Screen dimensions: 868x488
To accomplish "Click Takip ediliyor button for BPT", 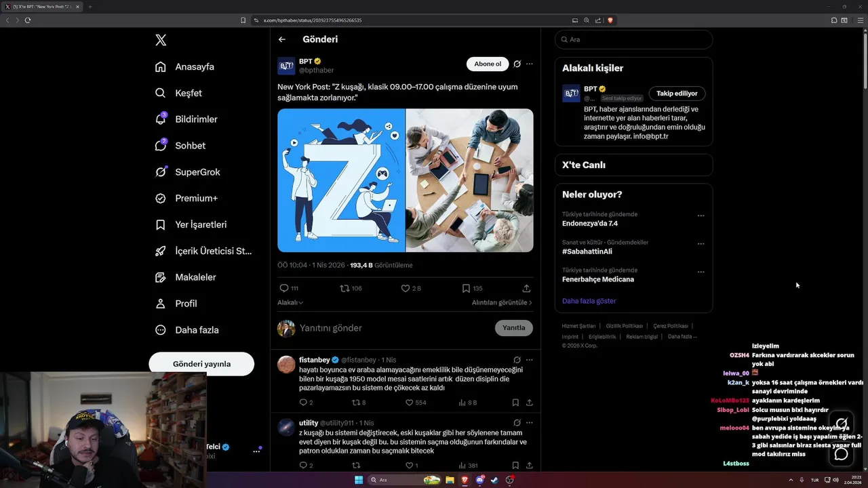I will pos(677,94).
